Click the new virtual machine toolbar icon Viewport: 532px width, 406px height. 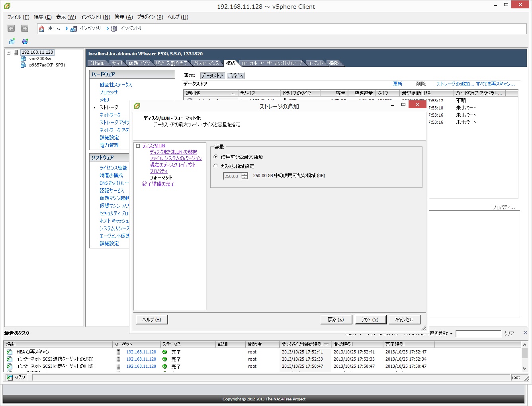point(12,41)
